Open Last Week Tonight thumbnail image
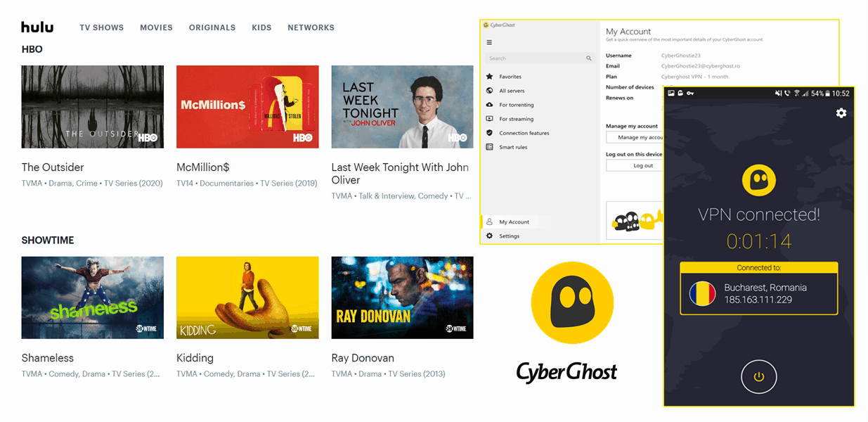The width and height of the screenshot is (868, 422). tap(402, 107)
